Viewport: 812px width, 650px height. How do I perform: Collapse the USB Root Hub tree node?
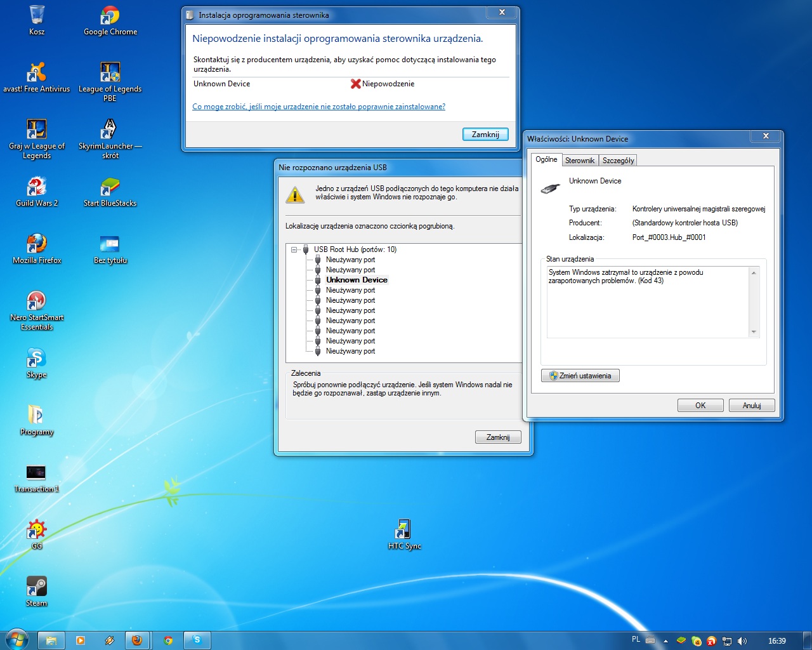tap(294, 249)
